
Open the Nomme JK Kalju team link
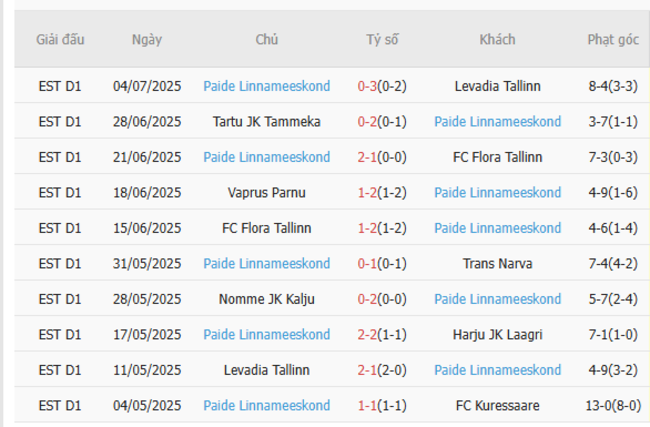[267, 299]
